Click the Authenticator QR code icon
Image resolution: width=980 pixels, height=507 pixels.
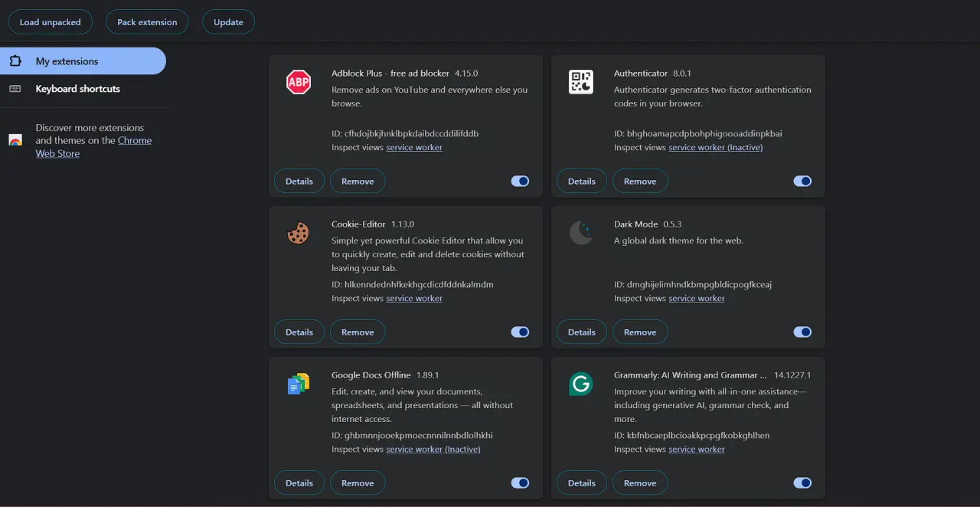coord(580,82)
